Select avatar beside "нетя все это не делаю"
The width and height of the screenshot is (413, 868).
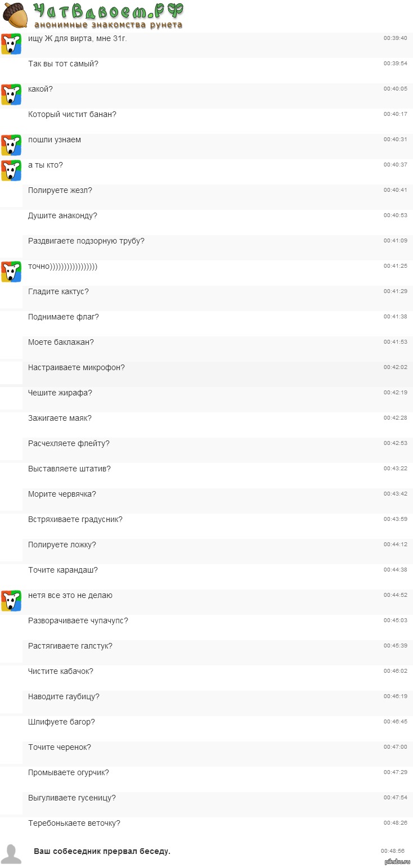click(x=11, y=601)
